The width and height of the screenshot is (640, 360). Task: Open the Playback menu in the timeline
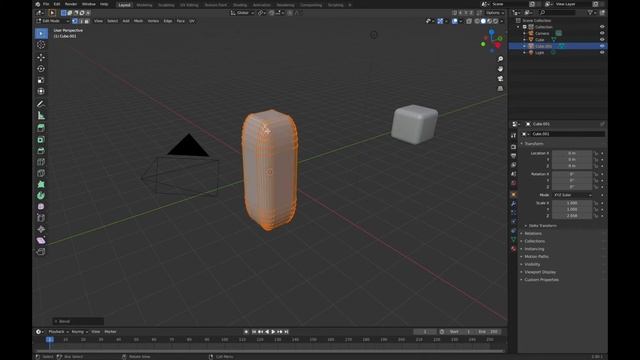(58, 332)
